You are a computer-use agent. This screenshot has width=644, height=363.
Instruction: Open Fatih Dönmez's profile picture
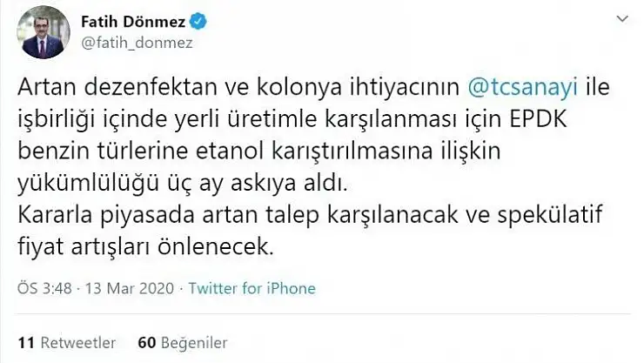pos(43,31)
